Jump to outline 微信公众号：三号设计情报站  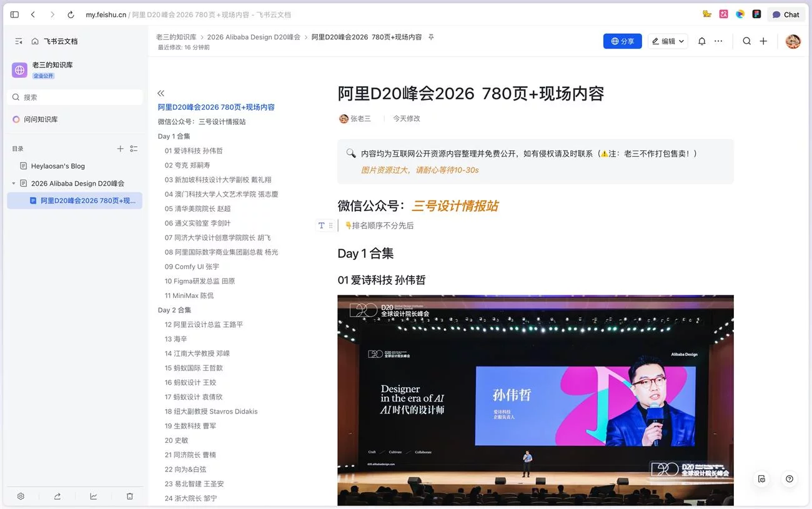[x=202, y=122]
